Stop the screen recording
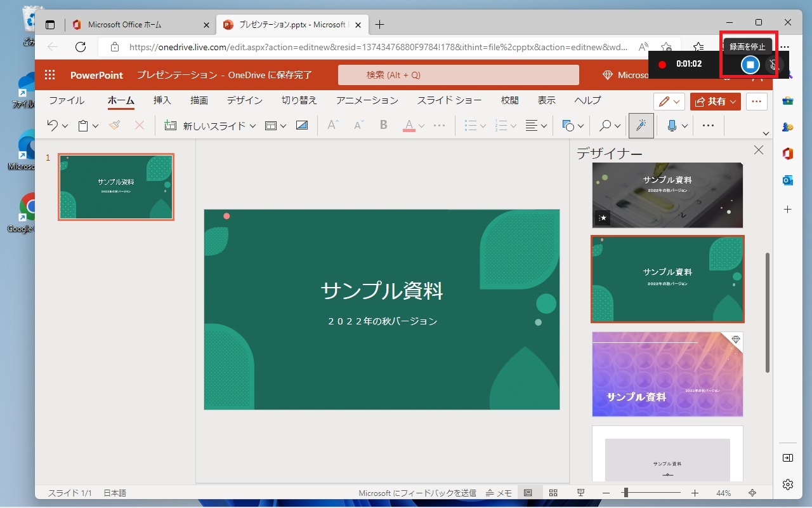The image size is (812, 508). [x=750, y=64]
